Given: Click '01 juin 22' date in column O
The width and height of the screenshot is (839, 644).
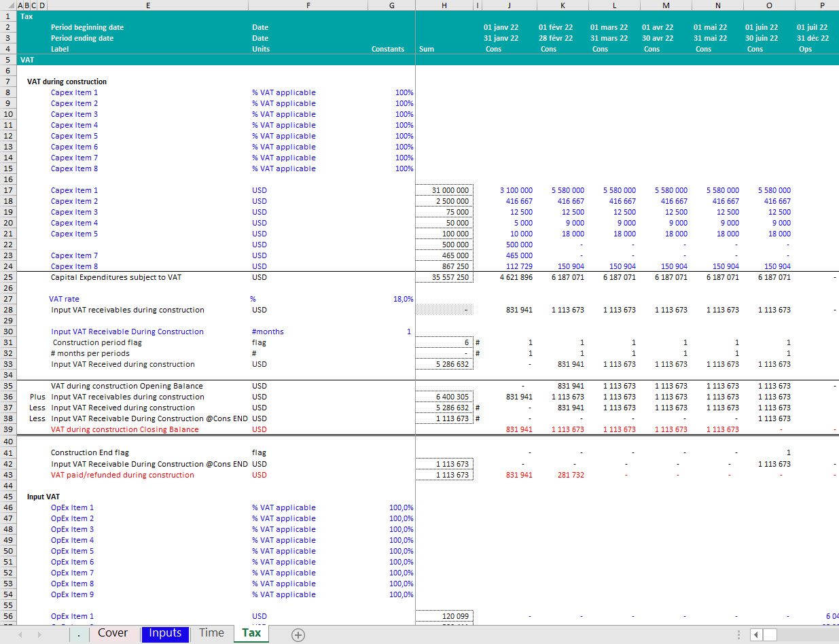Looking at the screenshot, I should pos(762,27).
